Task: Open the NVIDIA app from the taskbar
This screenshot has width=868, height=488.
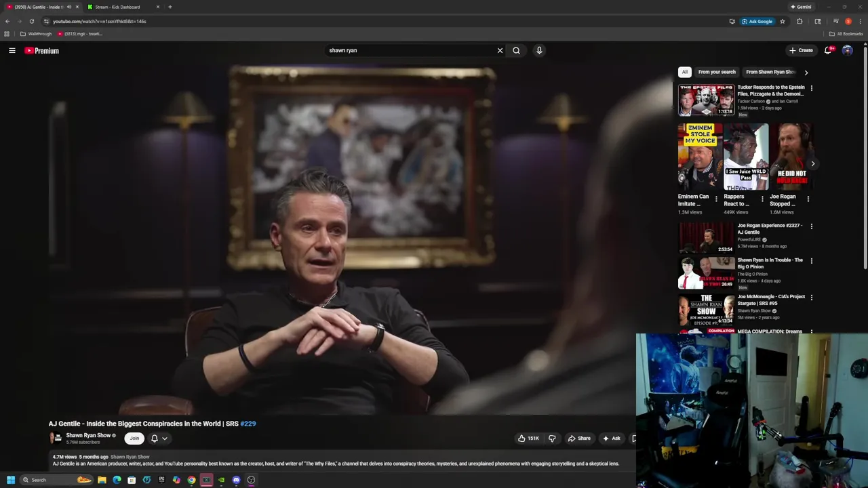Action: click(221, 480)
